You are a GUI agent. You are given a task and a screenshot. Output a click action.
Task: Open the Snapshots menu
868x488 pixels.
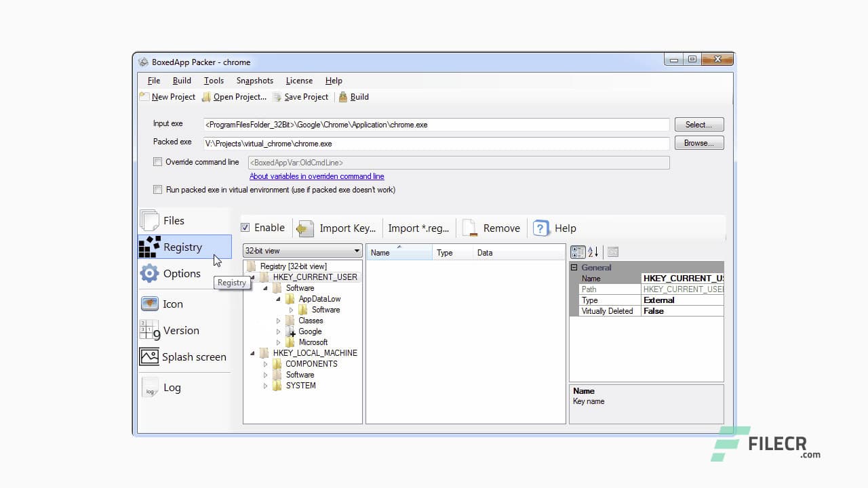coord(254,81)
